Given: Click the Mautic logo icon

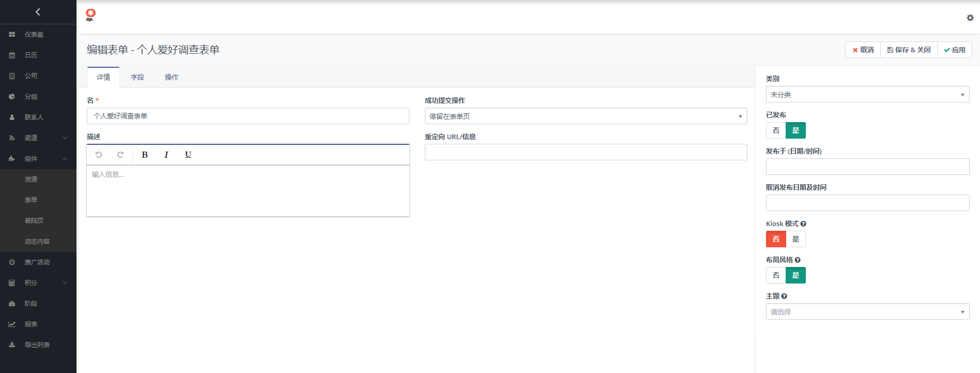Looking at the screenshot, I should [x=90, y=15].
